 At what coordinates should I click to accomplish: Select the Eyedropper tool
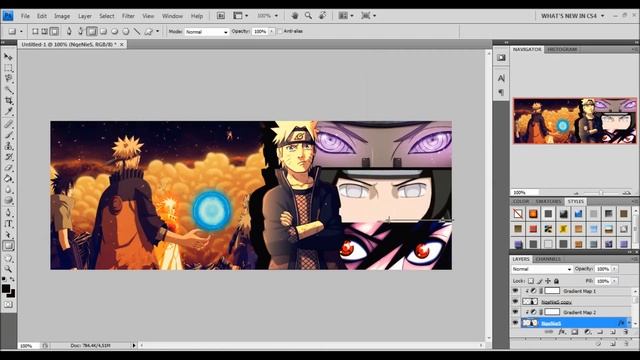[x=8, y=111]
